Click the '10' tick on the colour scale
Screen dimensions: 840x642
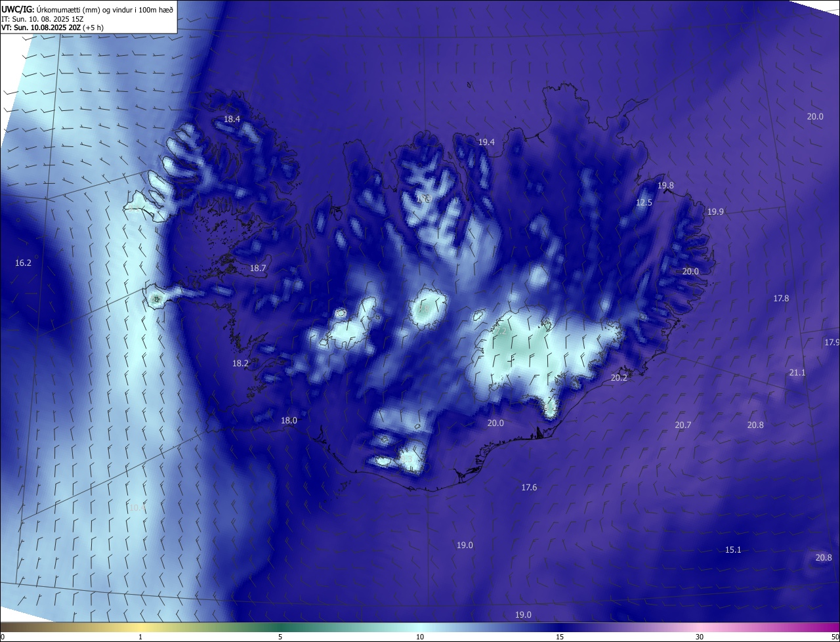[x=420, y=637]
